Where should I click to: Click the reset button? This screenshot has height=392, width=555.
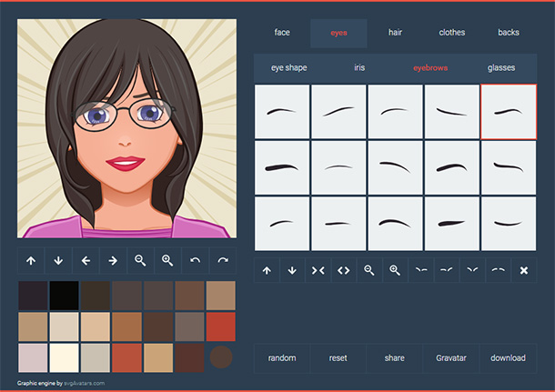click(x=338, y=358)
